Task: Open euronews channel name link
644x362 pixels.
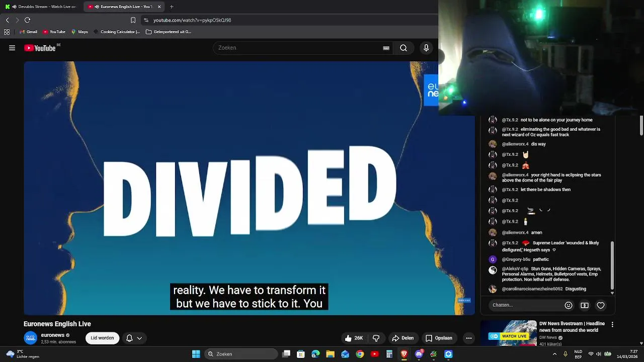Action: tap(53, 335)
